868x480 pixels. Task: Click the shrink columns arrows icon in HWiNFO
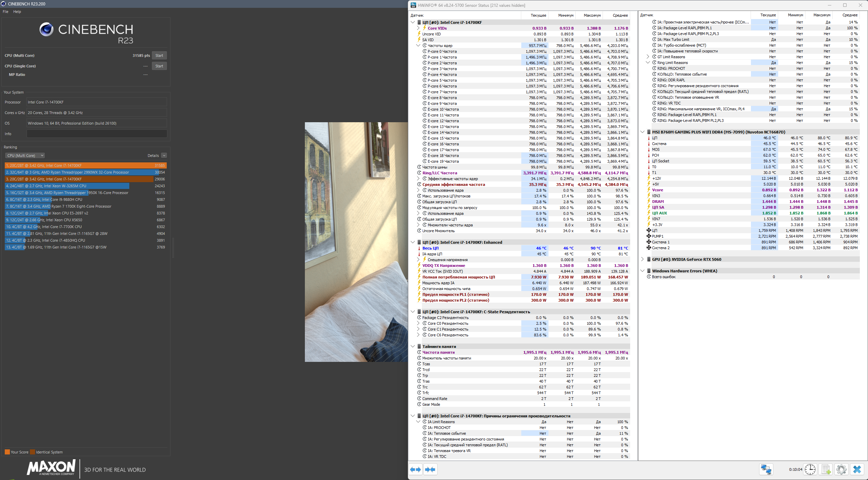430,469
